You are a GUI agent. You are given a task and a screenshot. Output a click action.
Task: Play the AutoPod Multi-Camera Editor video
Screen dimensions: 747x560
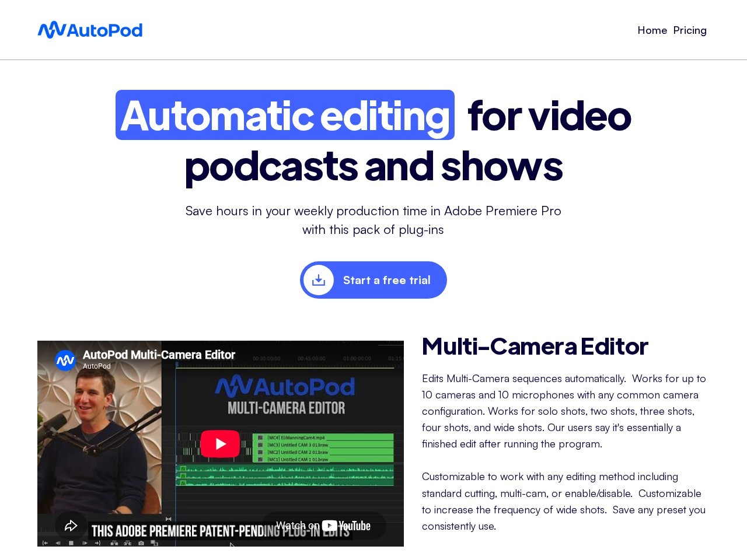click(x=220, y=444)
